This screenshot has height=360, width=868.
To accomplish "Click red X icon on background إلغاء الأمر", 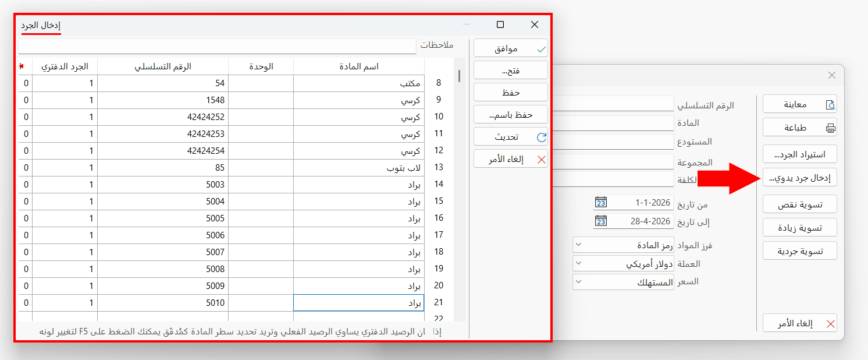I will pos(831,324).
